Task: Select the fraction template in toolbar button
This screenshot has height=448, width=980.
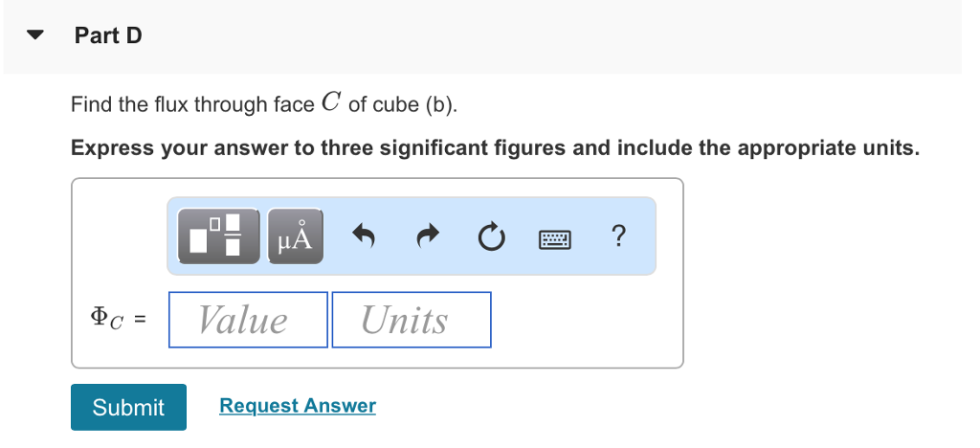Action: [234, 235]
